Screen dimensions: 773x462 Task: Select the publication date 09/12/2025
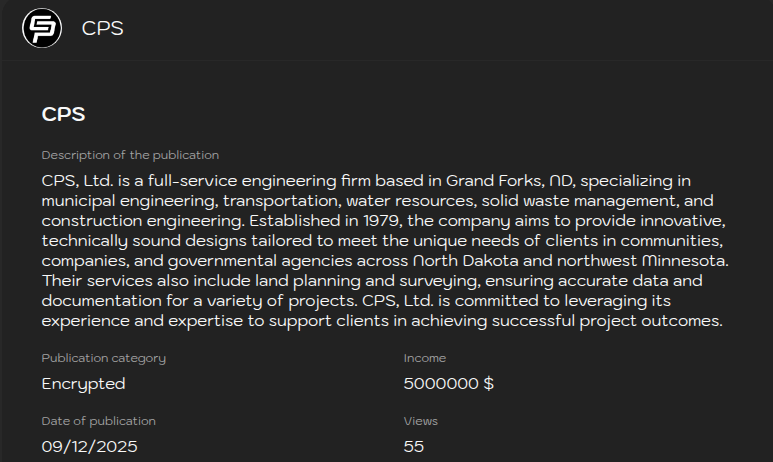(89, 446)
